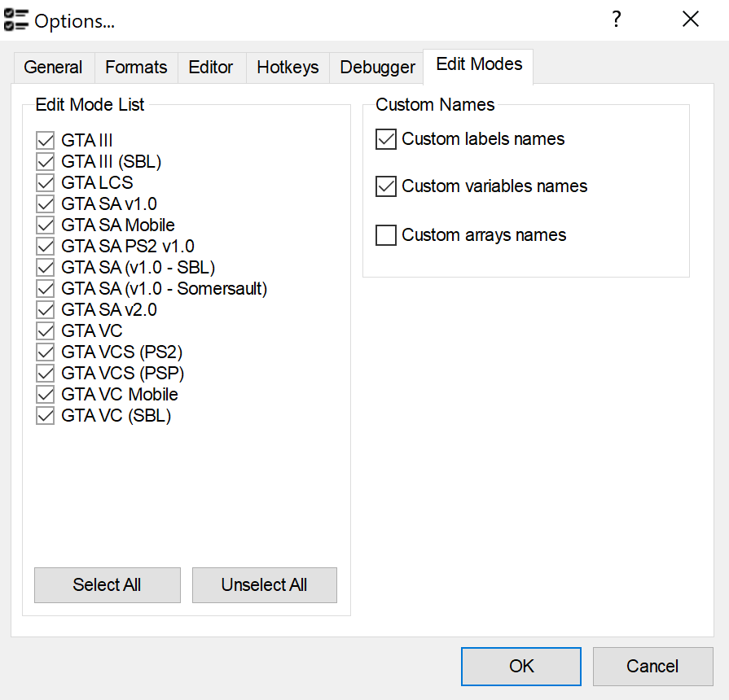The width and height of the screenshot is (729, 700).
Task: Toggle the GTA LCS checkbox
Action: [x=45, y=183]
